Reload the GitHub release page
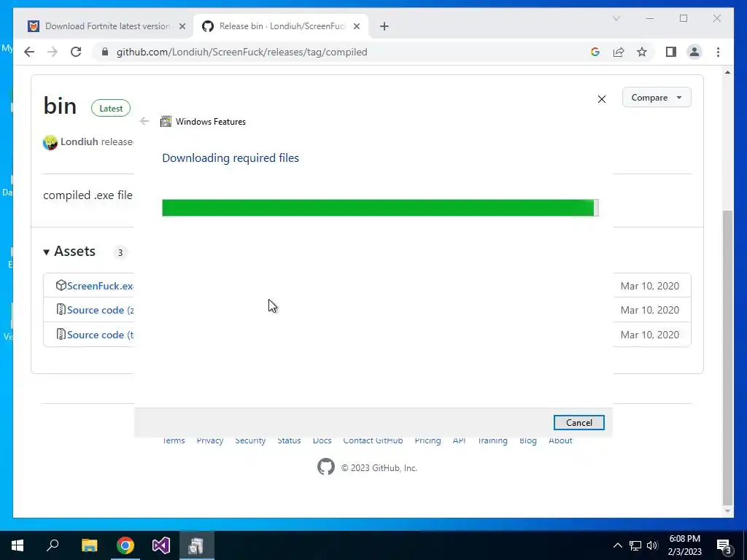The height and width of the screenshot is (560, 747). [x=76, y=52]
